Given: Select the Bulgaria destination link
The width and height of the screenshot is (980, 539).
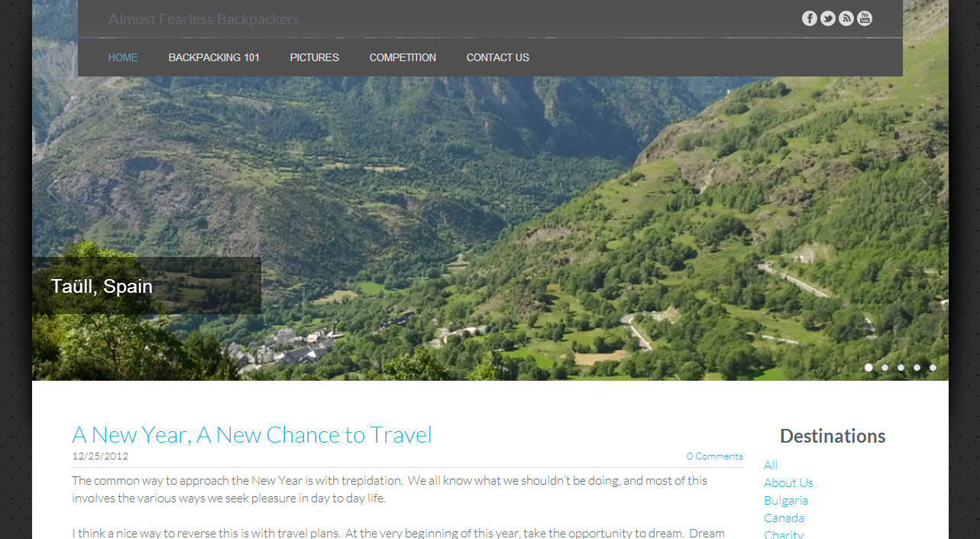Looking at the screenshot, I should coord(786,501).
